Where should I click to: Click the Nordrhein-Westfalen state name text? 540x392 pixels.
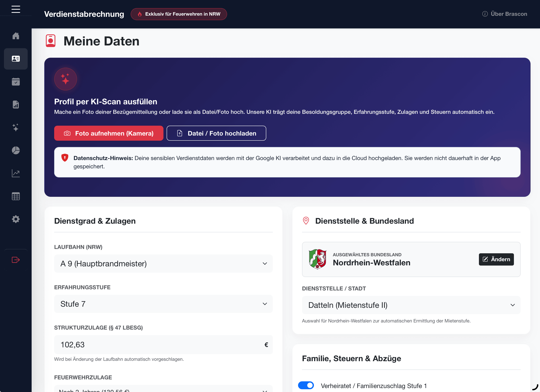(x=371, y=263)
